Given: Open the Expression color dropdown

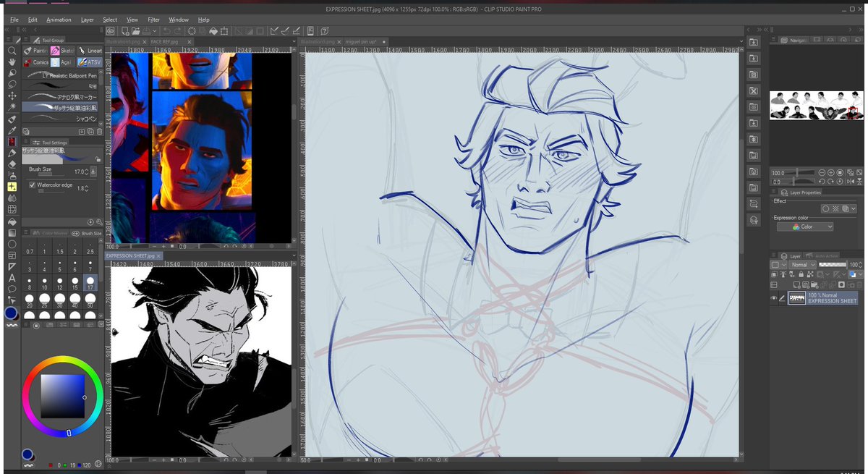Looking at the screenshot, I should pos(805,227).
